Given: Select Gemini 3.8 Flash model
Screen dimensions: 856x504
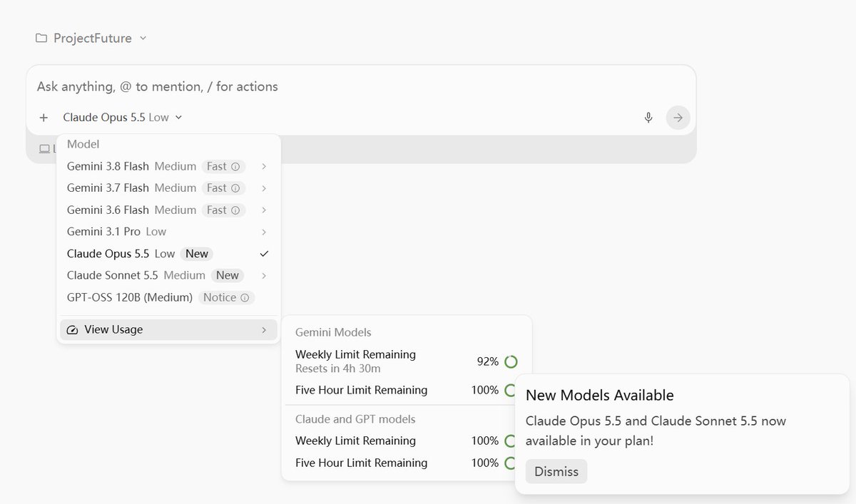Looking at the screenshot, I should tap(168, 166).
